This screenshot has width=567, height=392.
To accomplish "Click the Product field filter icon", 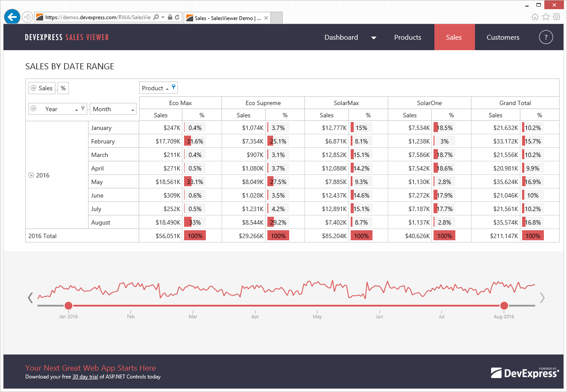I will coord(174,87).
